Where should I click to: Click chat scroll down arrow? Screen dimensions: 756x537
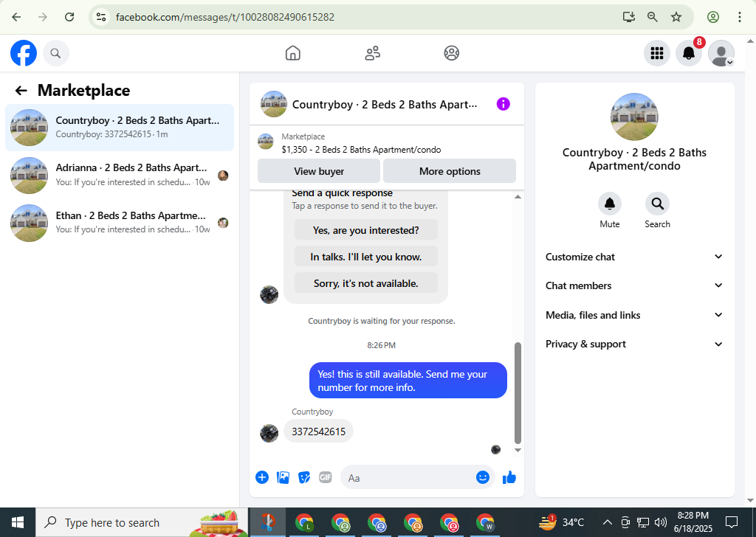coord(518,450)
